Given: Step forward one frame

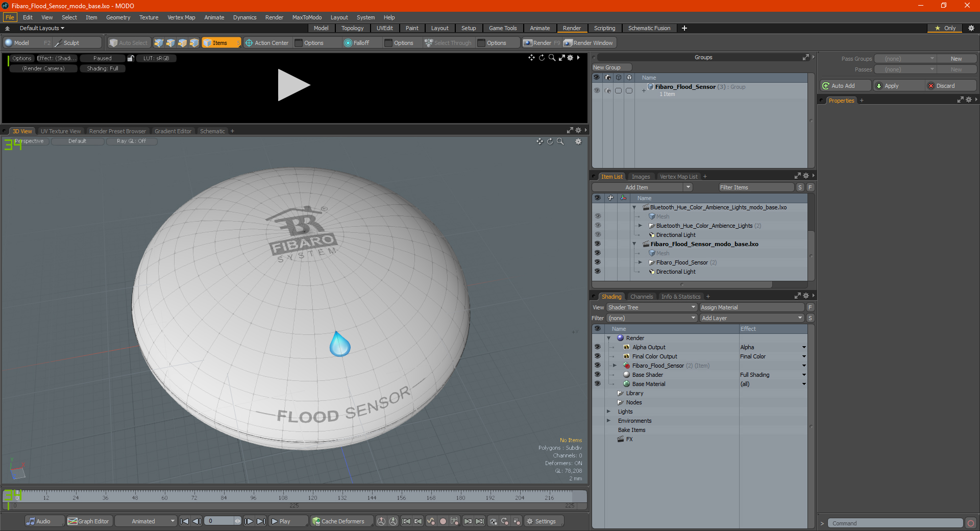Looking at the screenshot, I should coord(249,521).
